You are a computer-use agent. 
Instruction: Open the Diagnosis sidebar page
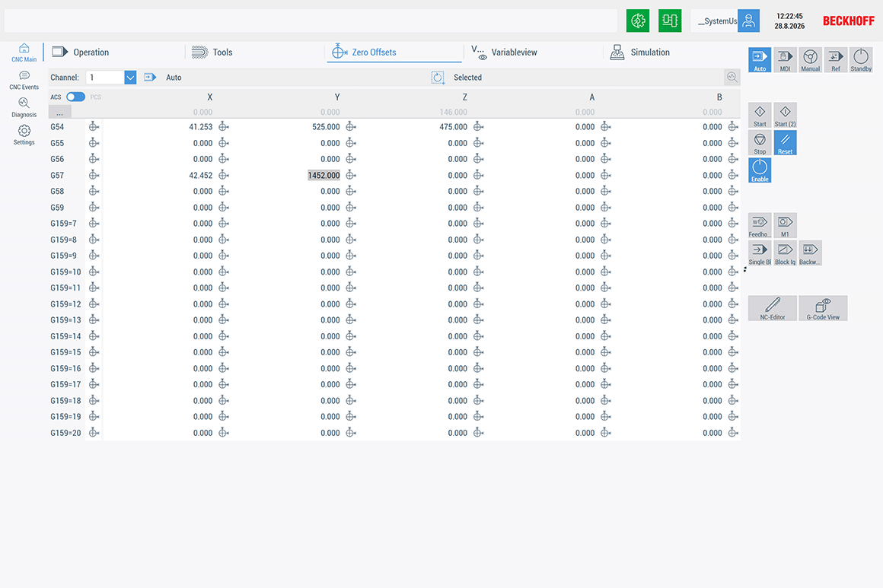pos(24,107)
